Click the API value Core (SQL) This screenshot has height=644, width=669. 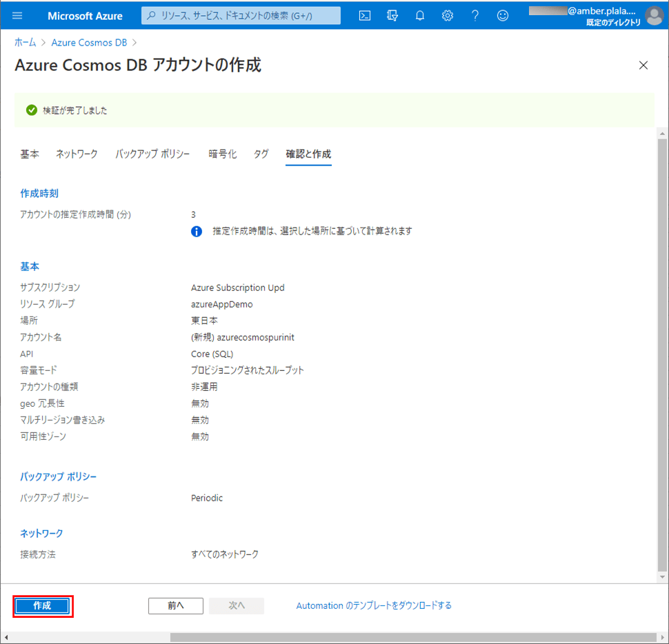[212, 354]
